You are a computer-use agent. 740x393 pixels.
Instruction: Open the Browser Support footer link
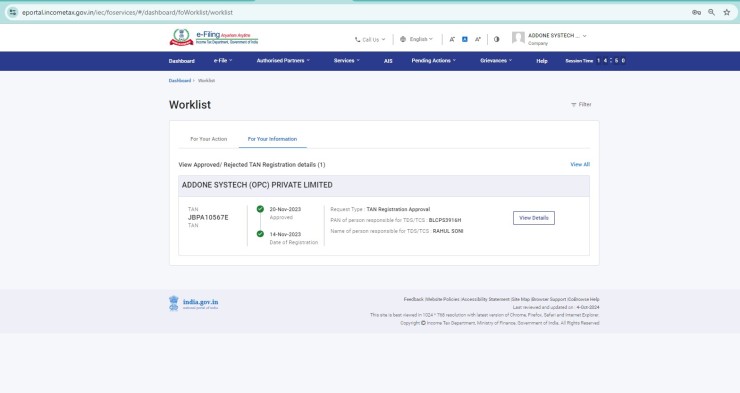(549, 299)
